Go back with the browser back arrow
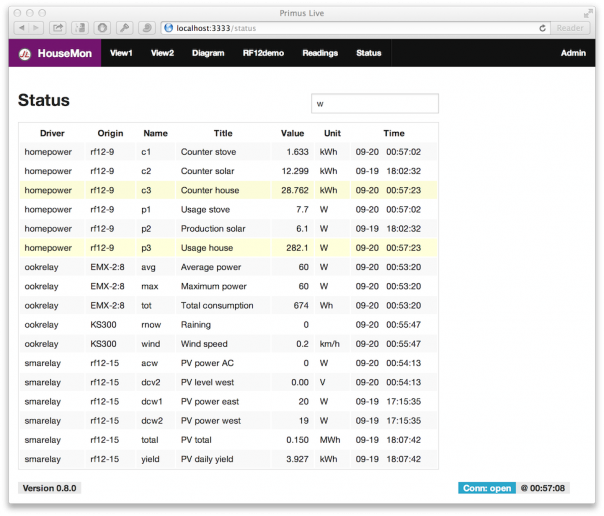The image size is (604, 516). click(22, 28)
